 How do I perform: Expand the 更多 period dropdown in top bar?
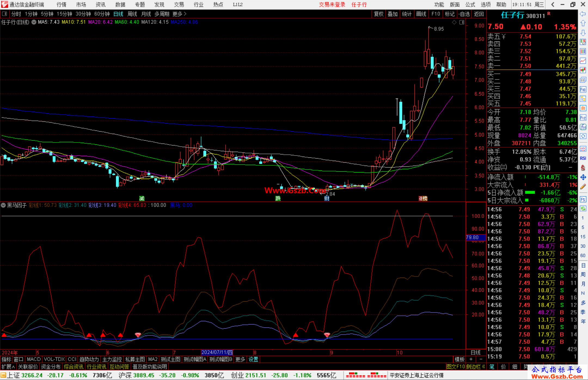pyautogui.click(x=179, y=14)
